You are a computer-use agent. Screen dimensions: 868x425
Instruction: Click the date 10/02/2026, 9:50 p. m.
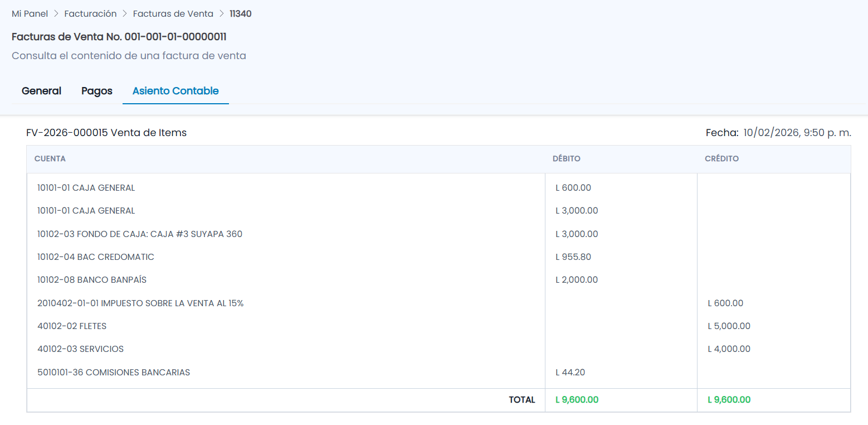[x=797, y=133]
